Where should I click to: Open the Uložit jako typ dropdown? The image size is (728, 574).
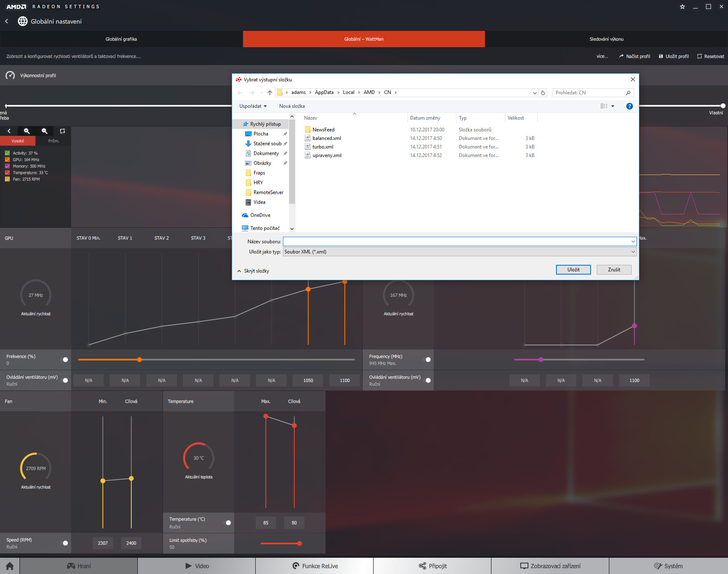pos(633,252)
